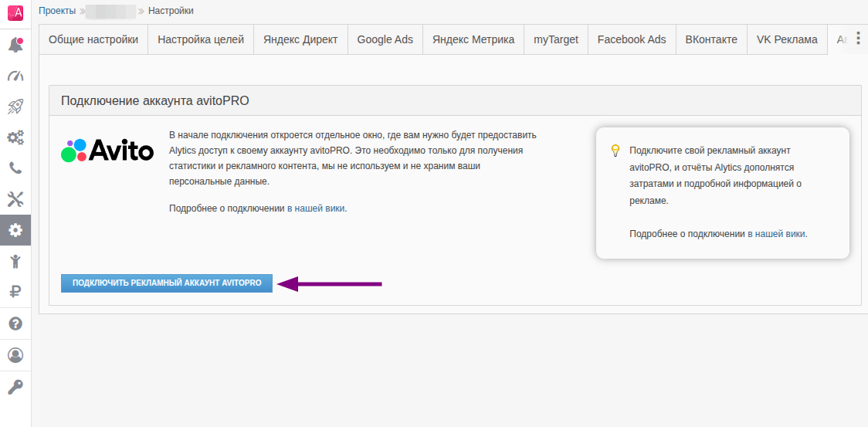The width and height of the screenshot is (868, 427).
Task: Open the user profile icon
Action: 15,354
